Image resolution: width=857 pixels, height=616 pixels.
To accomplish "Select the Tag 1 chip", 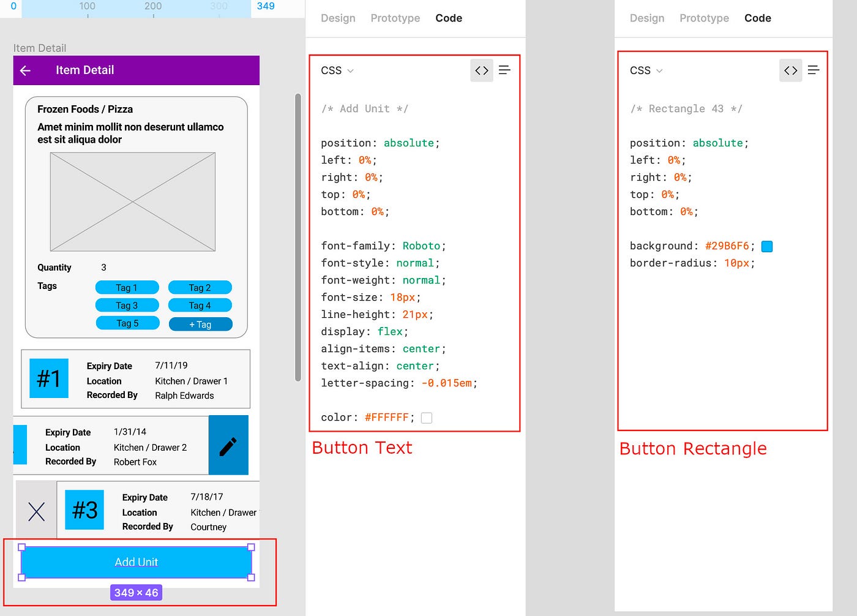I will pos(127,287).
